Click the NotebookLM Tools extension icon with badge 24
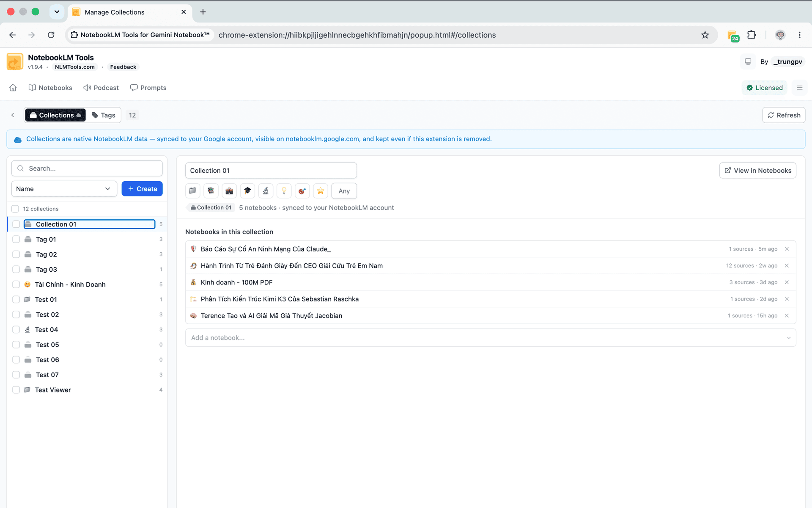This screenshot has height=508, width=812. coord(733,36)
